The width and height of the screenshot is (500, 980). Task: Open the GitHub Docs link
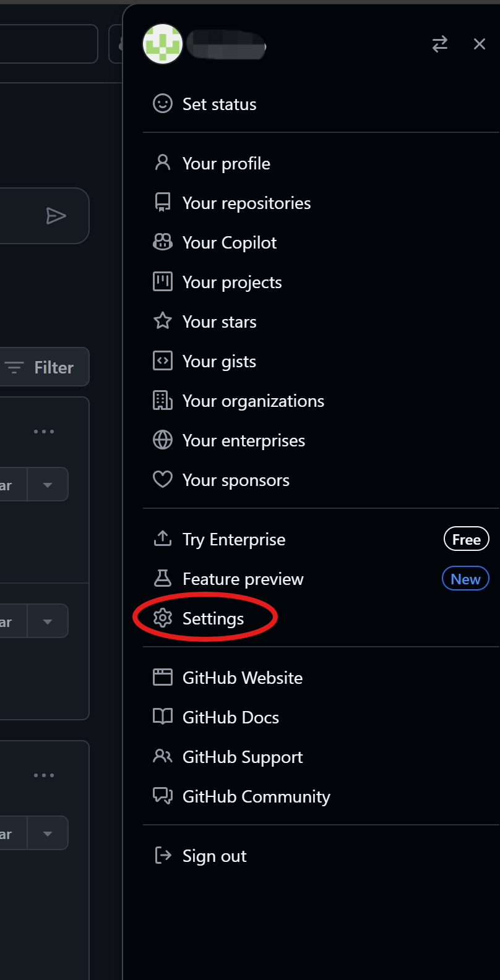coord(230,717)
